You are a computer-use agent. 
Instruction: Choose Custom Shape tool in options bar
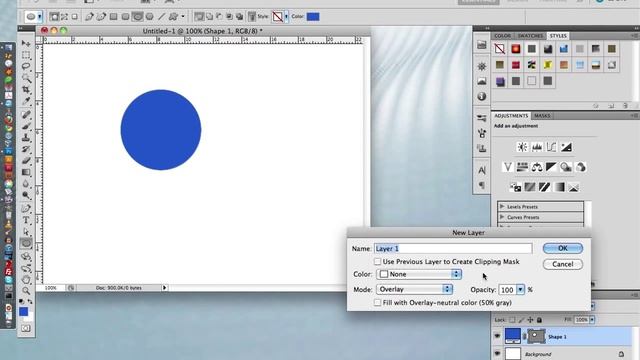173,17
